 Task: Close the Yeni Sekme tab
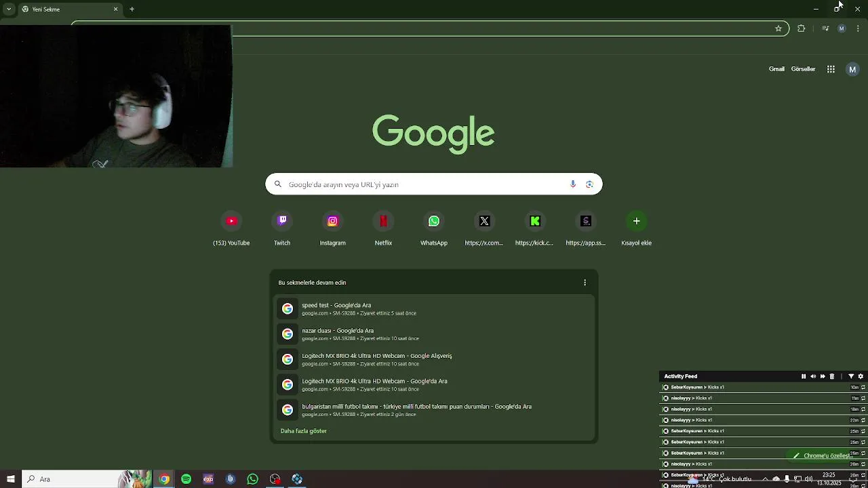pos(115,9)
